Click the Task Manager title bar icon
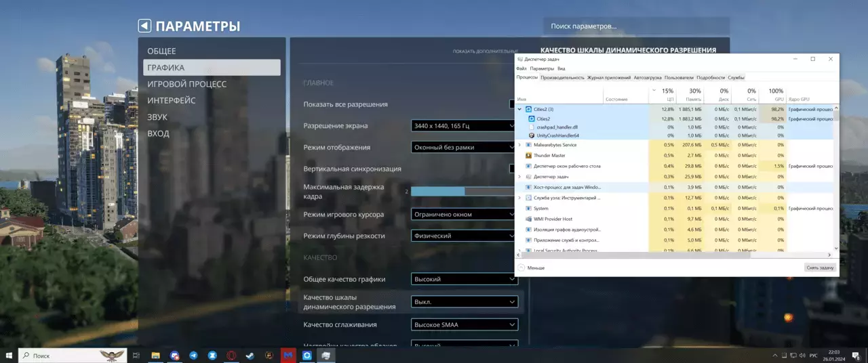Image resolution: width=868 pixels, height=363 pixels. 520,59
